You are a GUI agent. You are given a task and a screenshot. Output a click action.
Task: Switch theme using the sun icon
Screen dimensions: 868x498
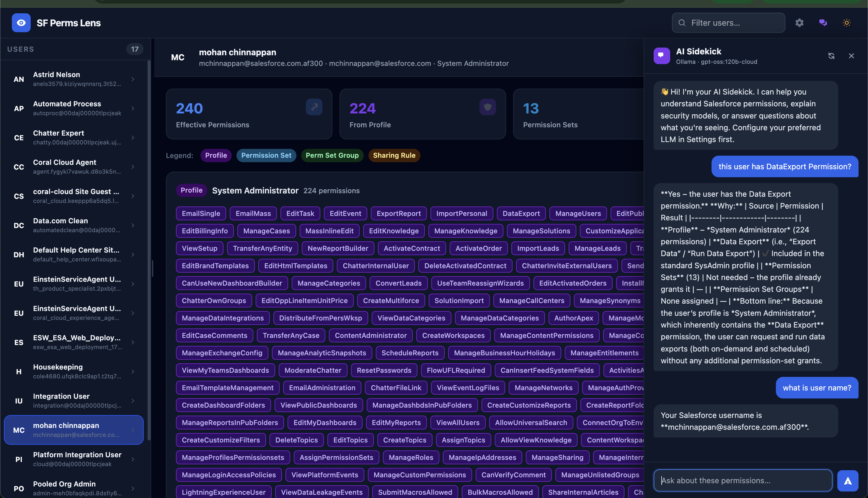coord(846,23)
